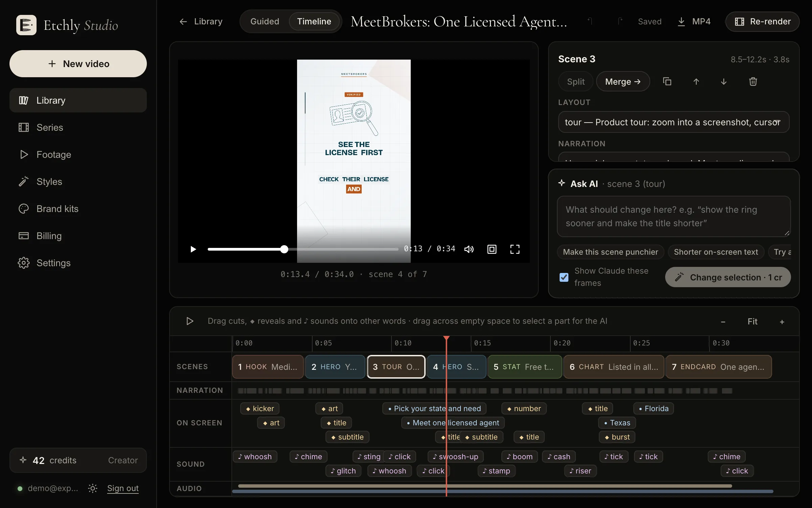The image size is (812, 508).
Task: Open the Library section in sidebar
Action: pyautogui.click(x=78, y=100)
